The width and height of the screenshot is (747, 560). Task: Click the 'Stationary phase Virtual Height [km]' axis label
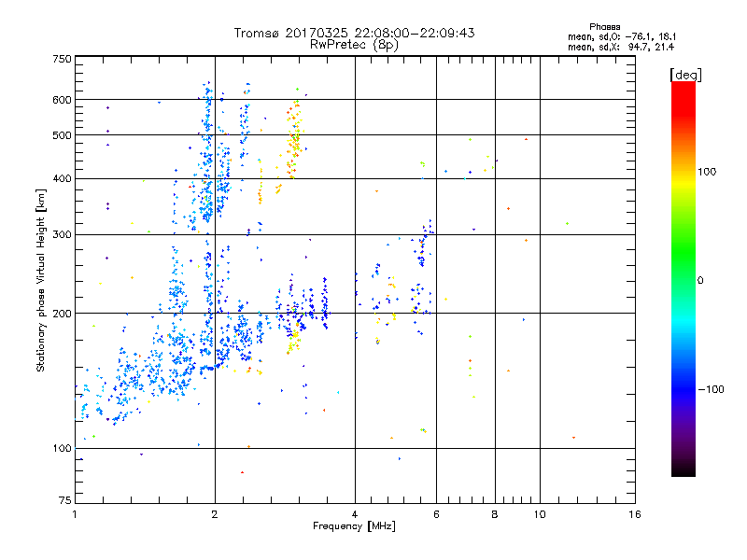[x=41, y=281]
